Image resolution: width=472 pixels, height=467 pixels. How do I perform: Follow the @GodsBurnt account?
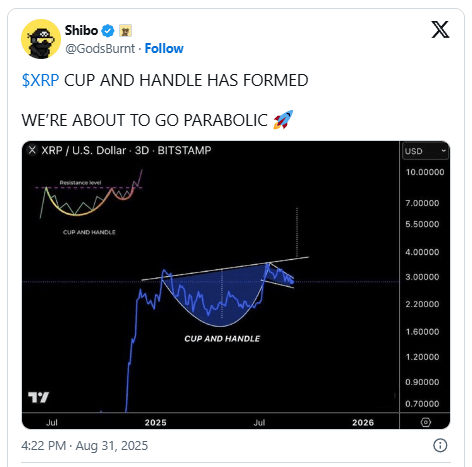164,49
